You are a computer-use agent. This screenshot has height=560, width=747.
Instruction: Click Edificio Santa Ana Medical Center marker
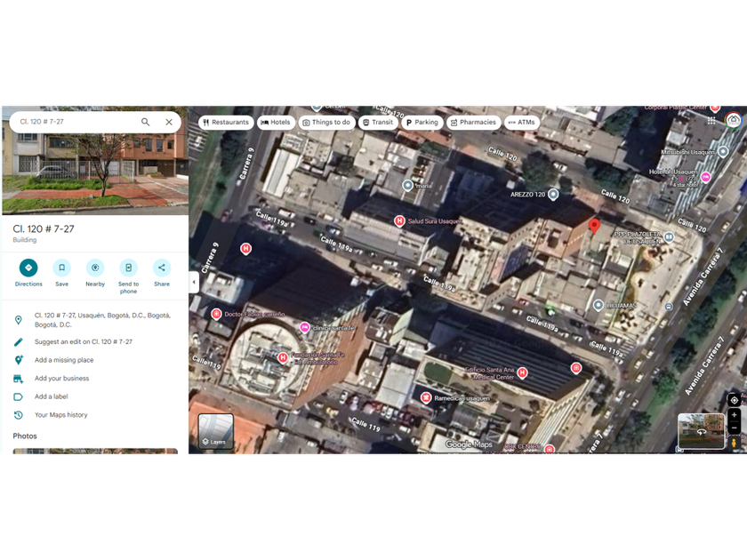pyautogui.click(x=522, y=372)
